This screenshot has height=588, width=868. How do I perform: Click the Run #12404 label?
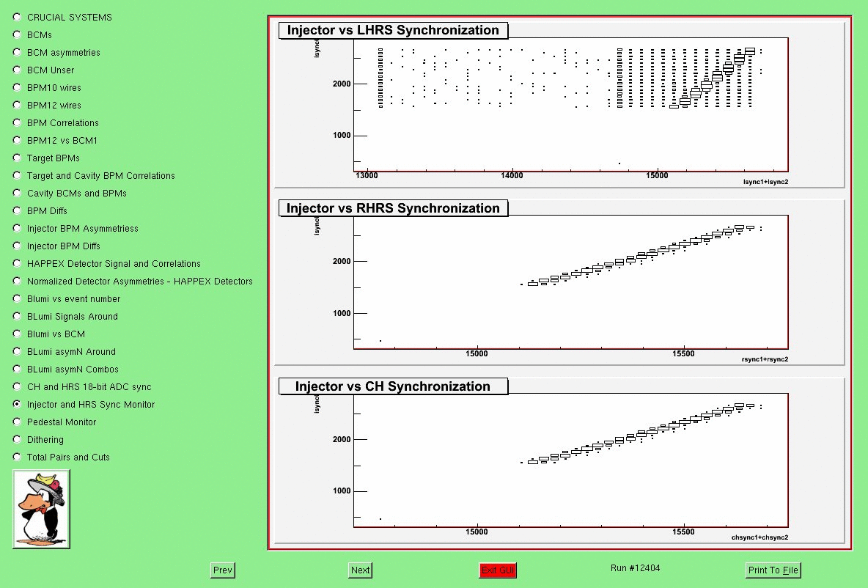tap(635, 568)
